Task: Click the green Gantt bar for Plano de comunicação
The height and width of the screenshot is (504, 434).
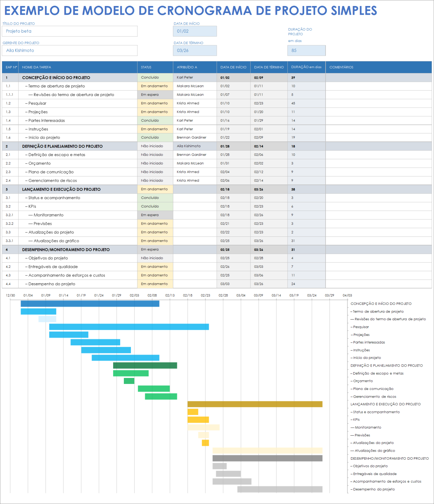Action: (153, 388)
